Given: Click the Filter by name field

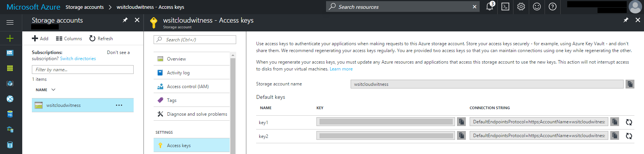Looking at the screenshot, I should [83, 69].
